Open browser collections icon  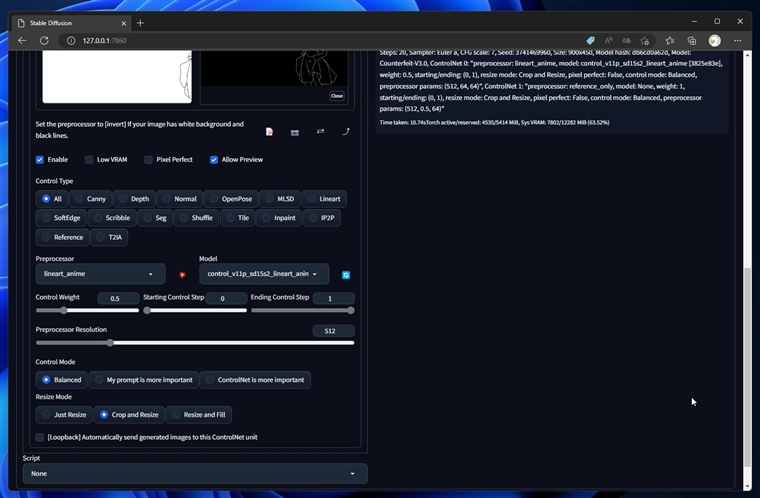click(x=692, y=41)
